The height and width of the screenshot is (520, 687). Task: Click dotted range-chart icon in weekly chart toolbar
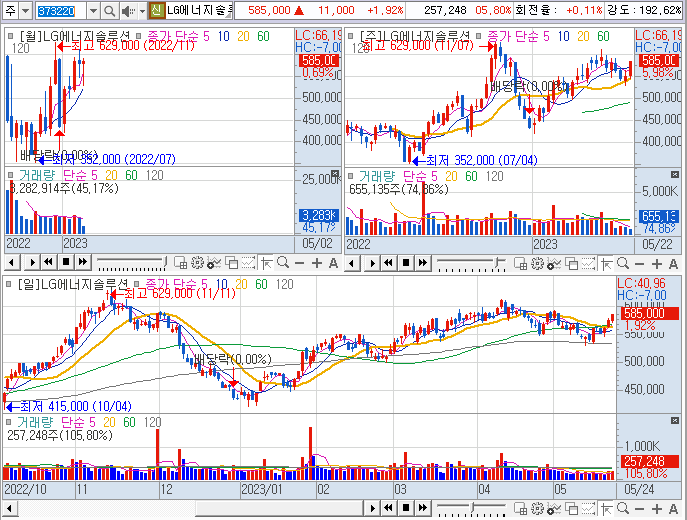[588, 263]
